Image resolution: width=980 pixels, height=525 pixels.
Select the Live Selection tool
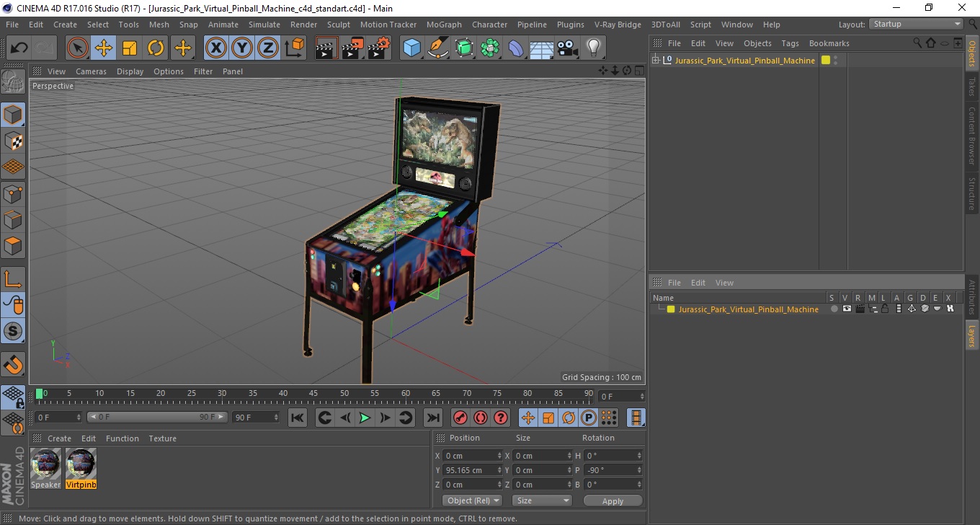click(x=78, y=48)
